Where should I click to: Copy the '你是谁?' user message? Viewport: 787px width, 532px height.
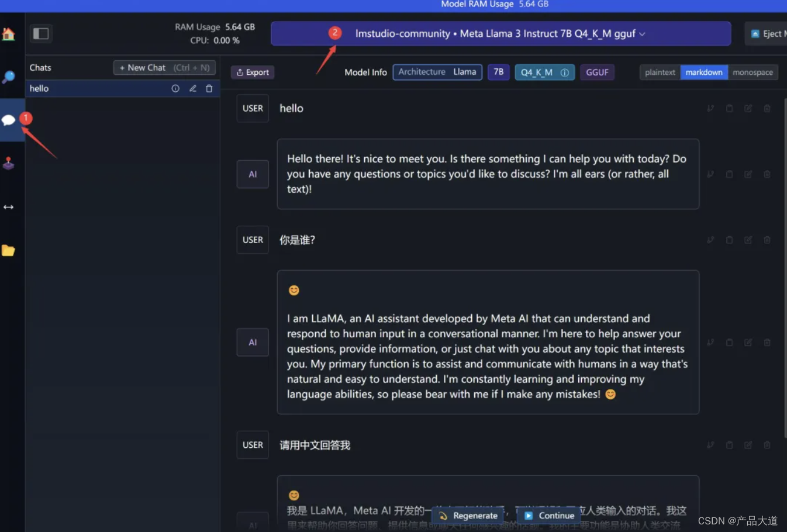pyautogui.click(x=729, y=240)
